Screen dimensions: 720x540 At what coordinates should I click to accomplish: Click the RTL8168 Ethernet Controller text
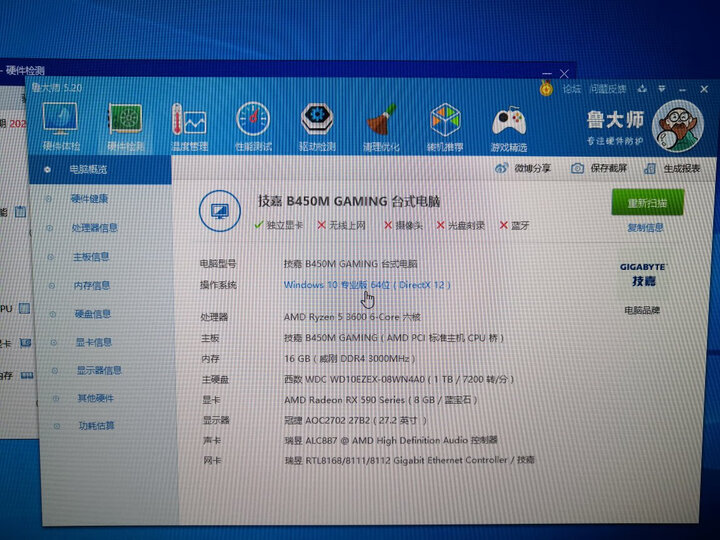[x=410, y=460]
